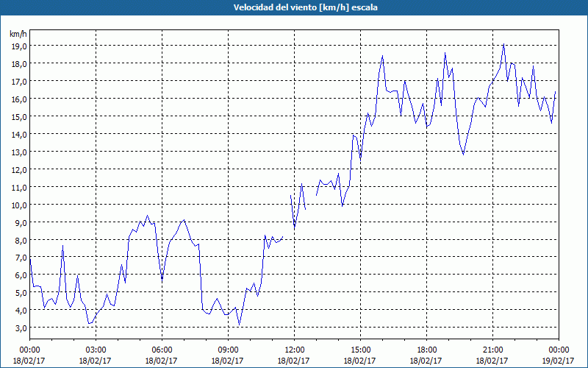Image resolution: width=588 pixels, height=368 pixels.
Task: Click the 13,0 y-axis value
Action: tap(20, 152)
